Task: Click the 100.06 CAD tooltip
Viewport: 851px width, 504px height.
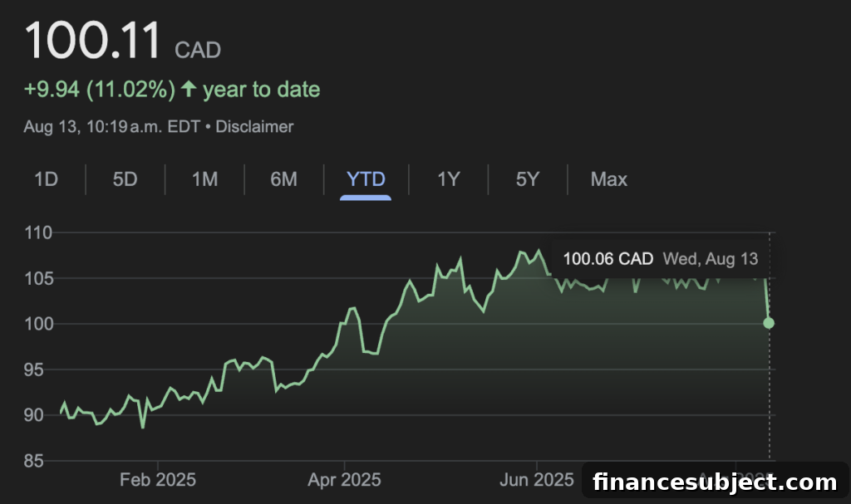Action: point(661,259)
